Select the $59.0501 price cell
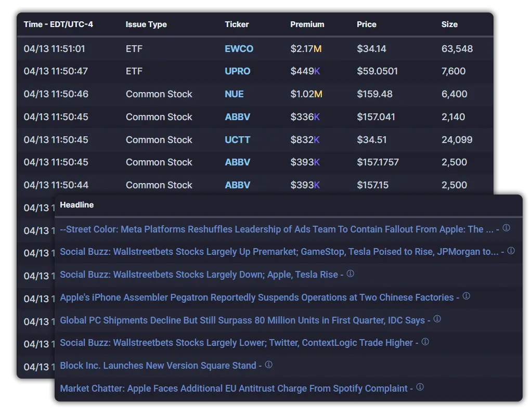 point(377,71)
